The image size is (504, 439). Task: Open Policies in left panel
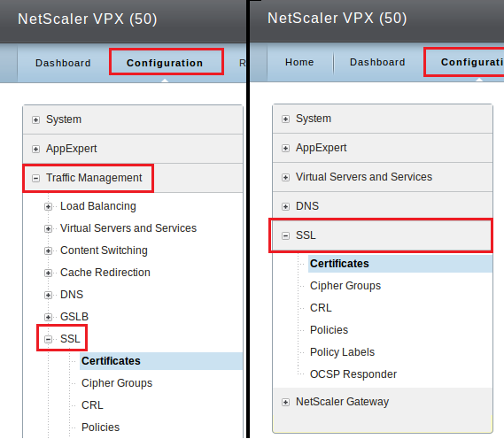(100, 427)
